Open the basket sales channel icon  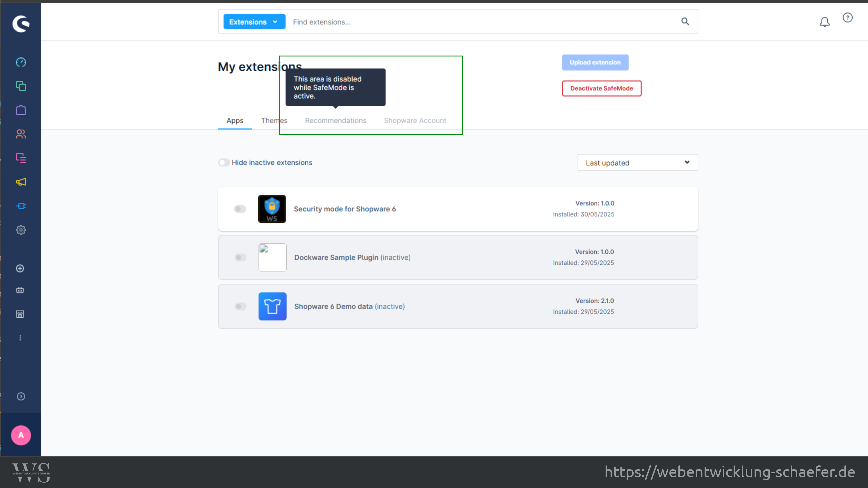click(20, 290)
